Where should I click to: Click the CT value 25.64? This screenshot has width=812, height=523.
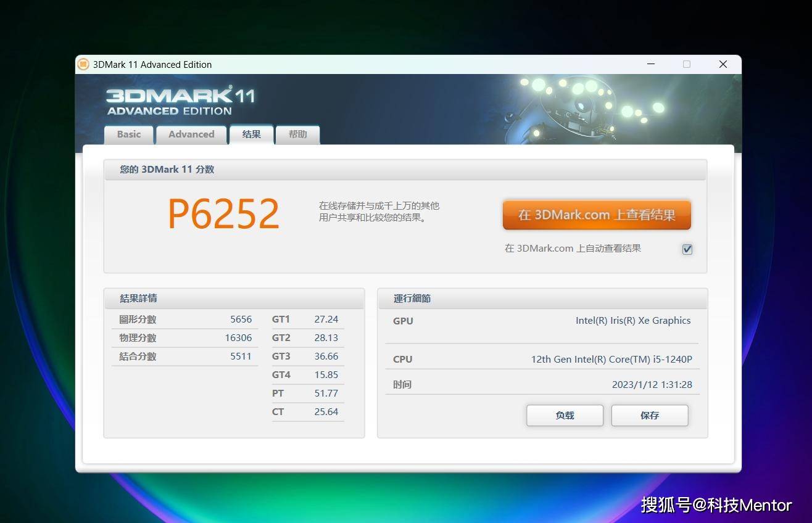[326, 412]
